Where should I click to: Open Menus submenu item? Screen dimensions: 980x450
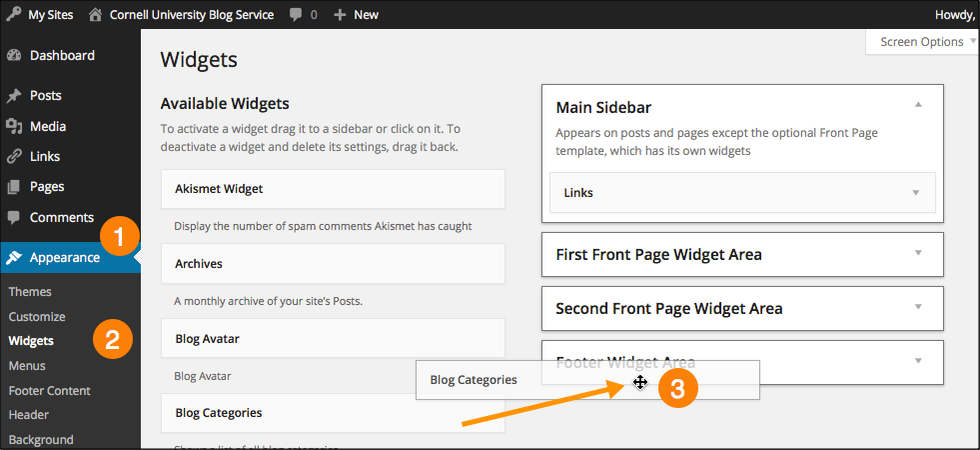(x=27, y=366)
